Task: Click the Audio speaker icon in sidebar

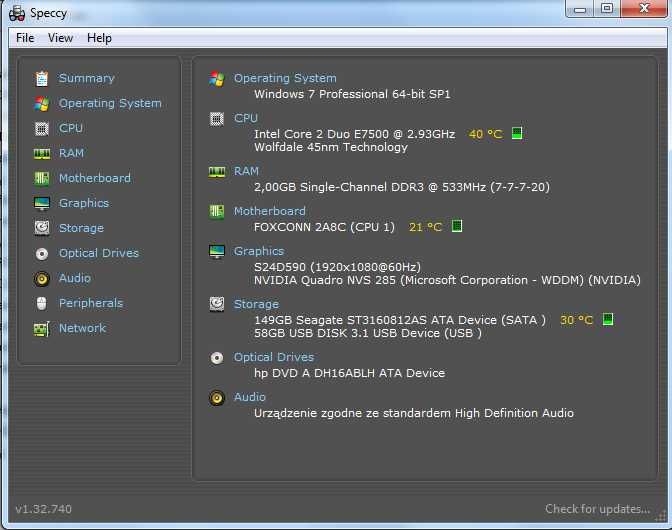Action: (x=42, y=279)
